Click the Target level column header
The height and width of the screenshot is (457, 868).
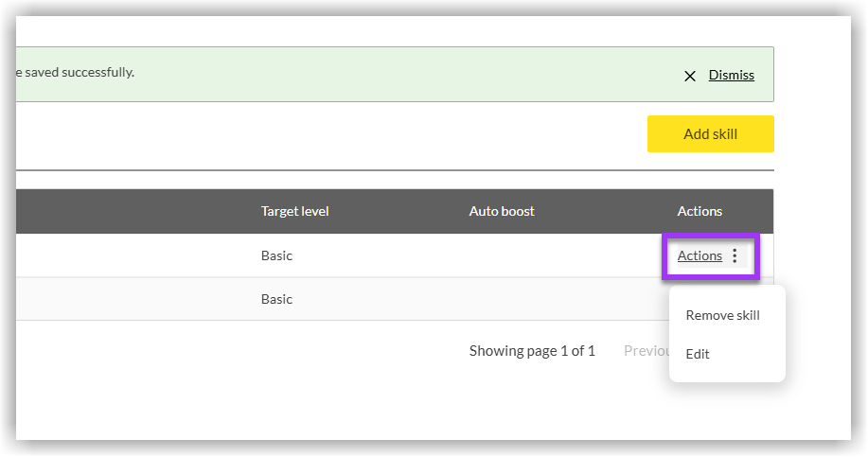pyautogui.click(x=294, y=211)
